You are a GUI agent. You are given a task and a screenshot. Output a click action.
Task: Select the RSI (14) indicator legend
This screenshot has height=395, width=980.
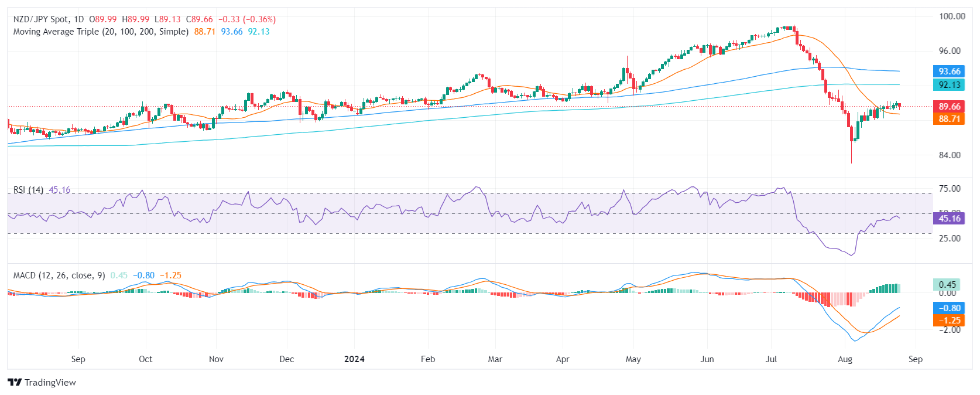28,190
